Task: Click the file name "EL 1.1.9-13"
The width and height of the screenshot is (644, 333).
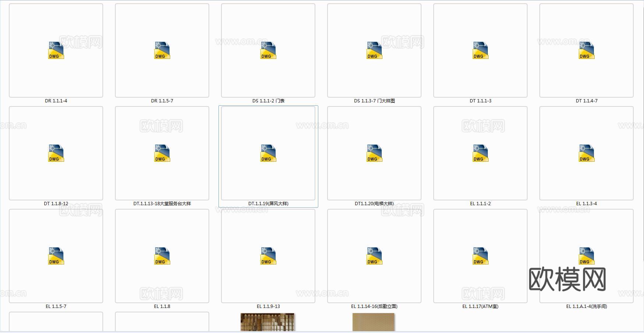Action: (268, 306)
